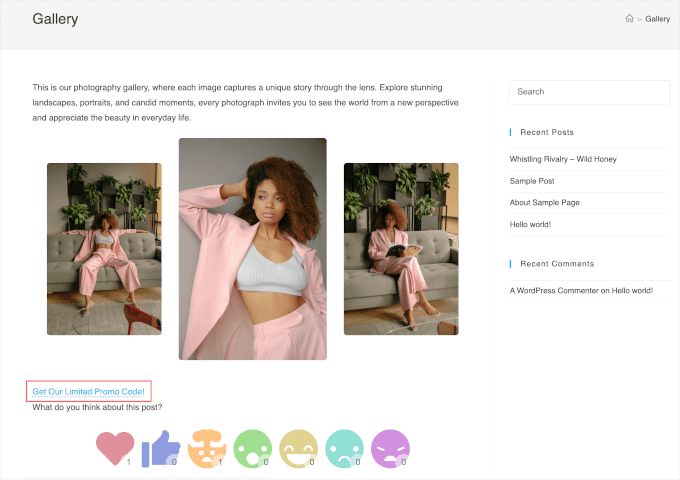The height and width of the screenshot is (480, 680).
Task: Open the center portrait photo
Action: pyautogui.click(x=252, y=248)
